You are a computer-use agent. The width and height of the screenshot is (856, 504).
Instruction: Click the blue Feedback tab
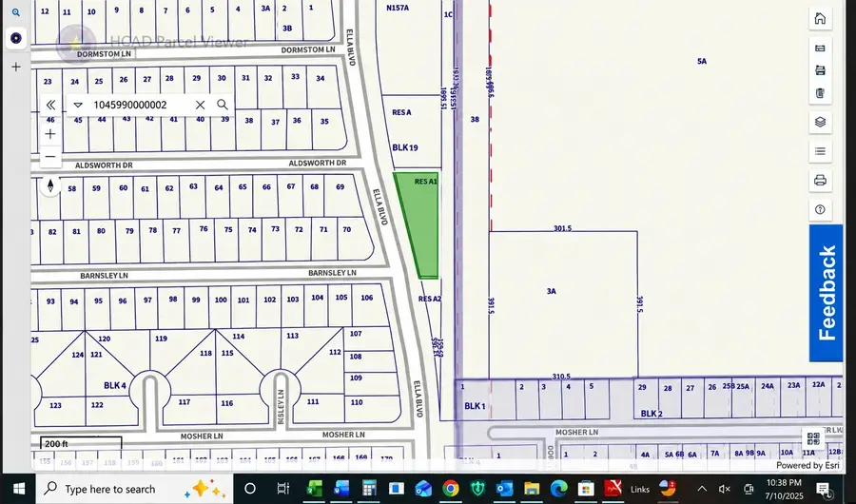pos(826,293)
